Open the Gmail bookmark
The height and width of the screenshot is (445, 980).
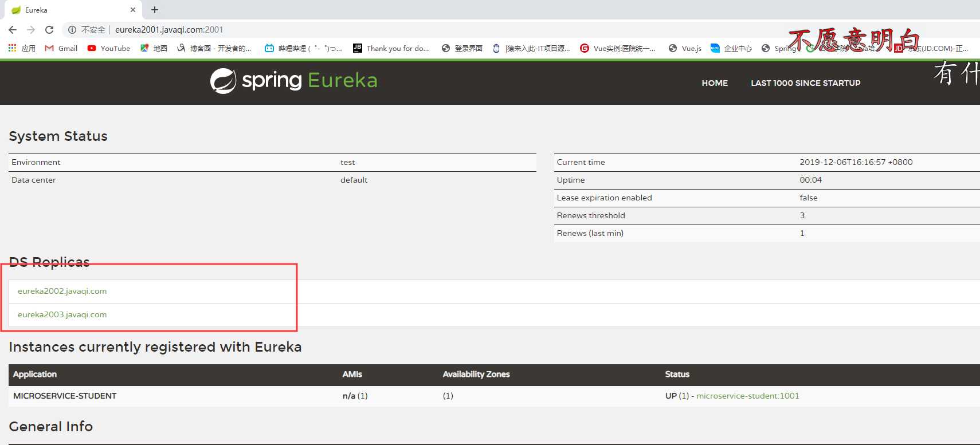[61, 48]
